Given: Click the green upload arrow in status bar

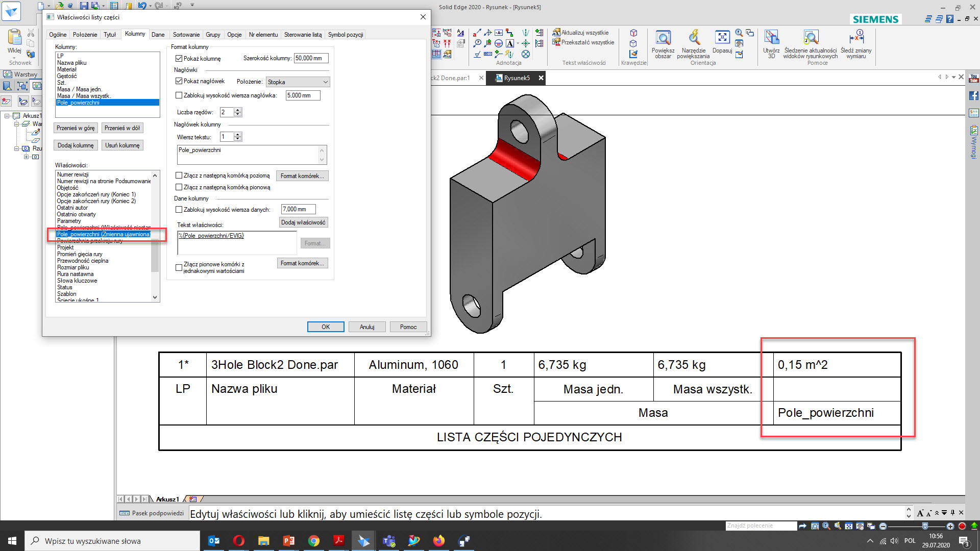Looking at the screenshot, I should coord(974,526).
